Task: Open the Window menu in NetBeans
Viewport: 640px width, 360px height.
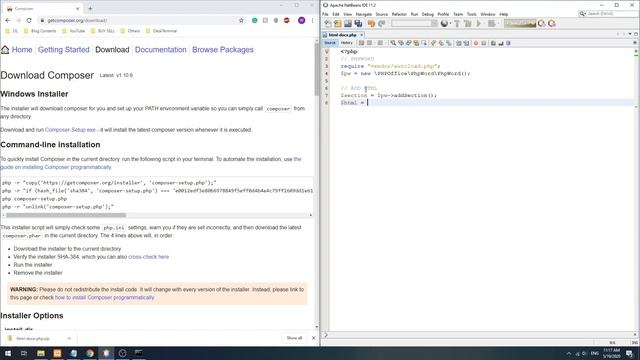Action: (488, 14)
